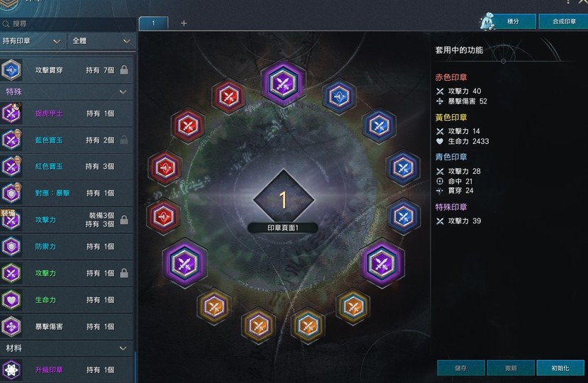The height and width of the screenshot is (383, 588).
Task: Toggle lock on 藍色寶玉 seal
Action: [124, 140]
